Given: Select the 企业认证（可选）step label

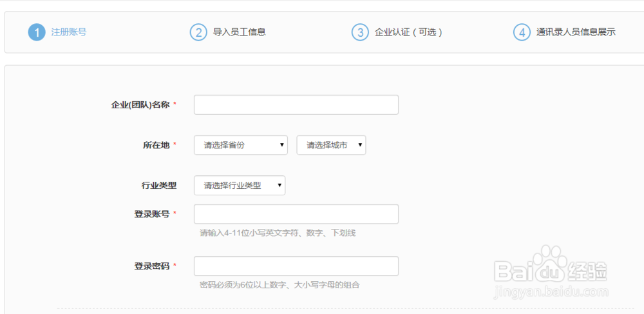Looking at the screenshot, I should point(409,32).
